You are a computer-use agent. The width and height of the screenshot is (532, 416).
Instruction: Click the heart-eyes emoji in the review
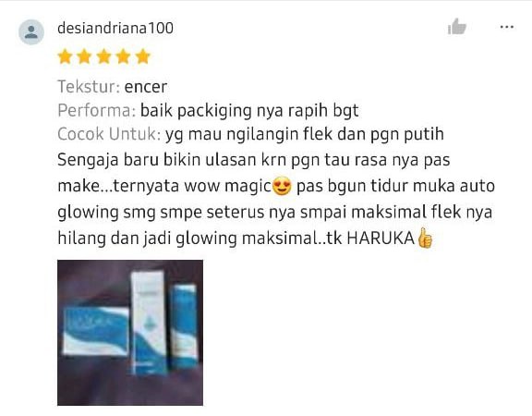(282, 186)
